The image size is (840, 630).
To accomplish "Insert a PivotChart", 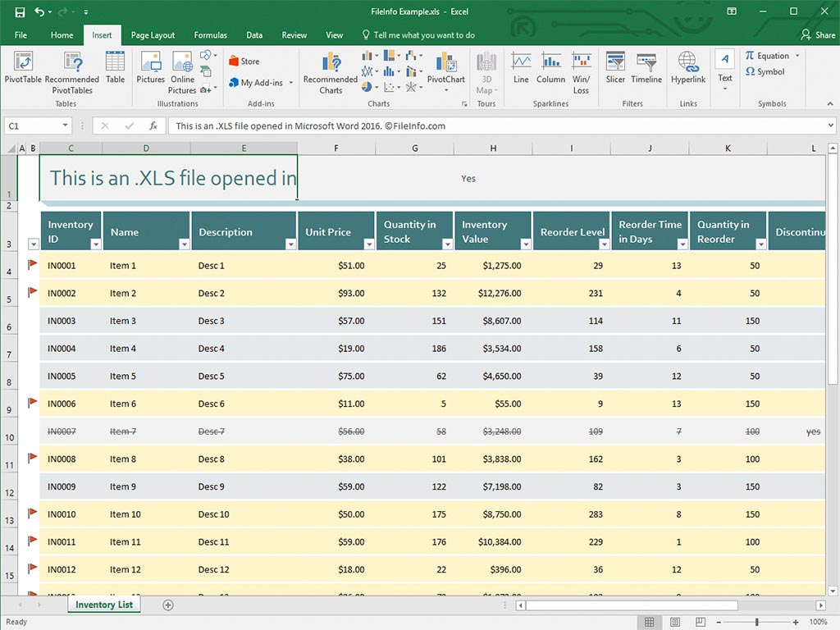I will 446,72.
